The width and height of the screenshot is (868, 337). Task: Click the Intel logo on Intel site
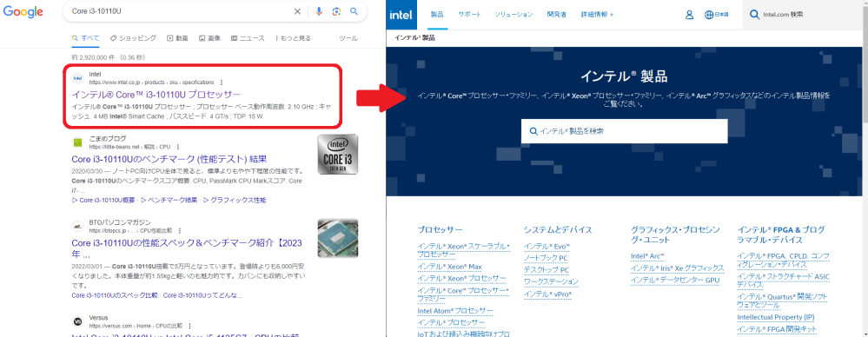click(x=401, y=15)
